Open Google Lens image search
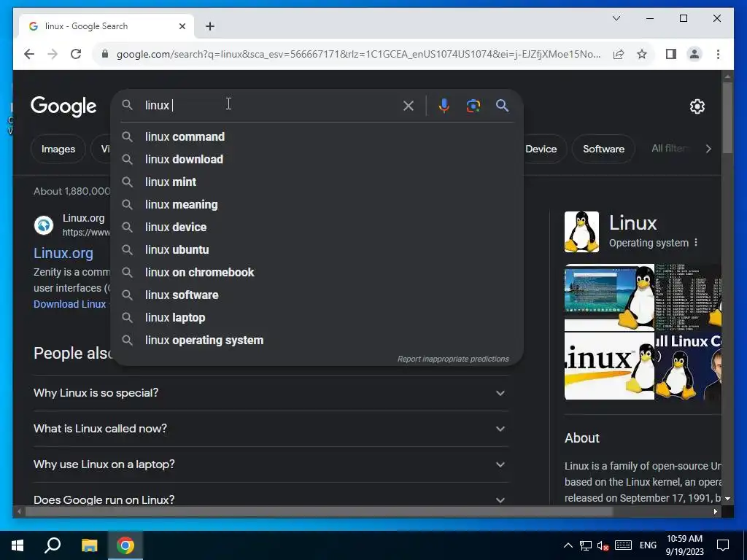The width and height of the screenshot is (747, 560). [473, 105]
